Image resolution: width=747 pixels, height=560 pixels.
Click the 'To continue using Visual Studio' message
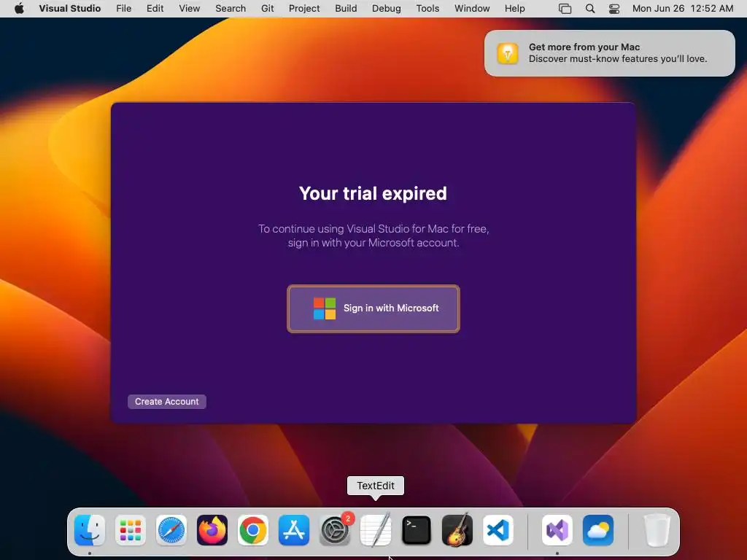pyautogui.click(x=373, y=236)
